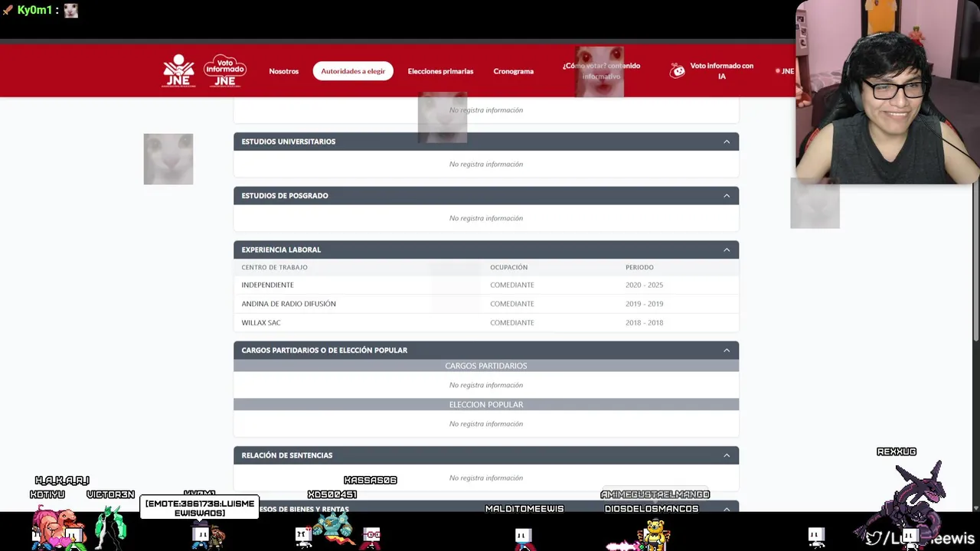980x551 pixels.
Task: Click the INDEPENDIENTE work center row
Action: click(x=486, y=285)
